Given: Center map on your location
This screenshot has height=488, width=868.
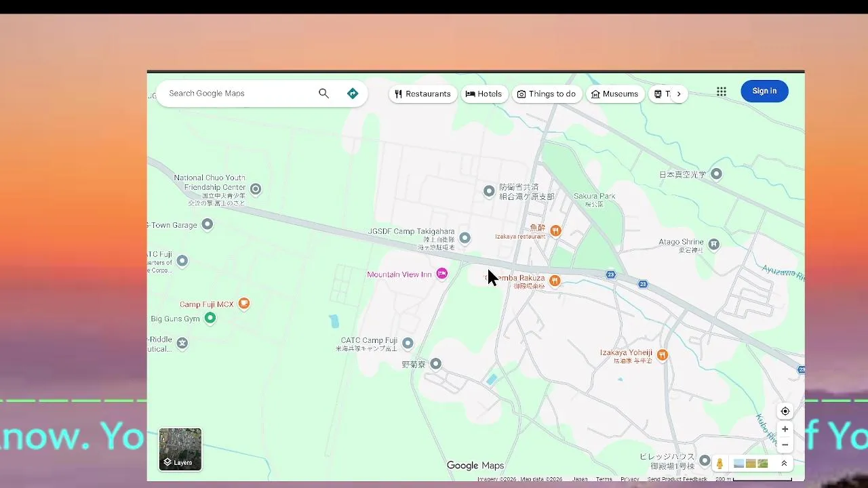Looking at the screenshot, I should coord(785,411).
